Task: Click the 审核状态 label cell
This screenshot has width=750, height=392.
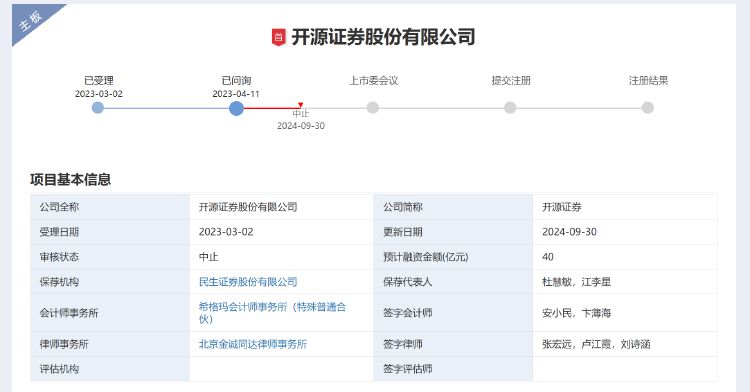Action: click(x=110, y=257)
